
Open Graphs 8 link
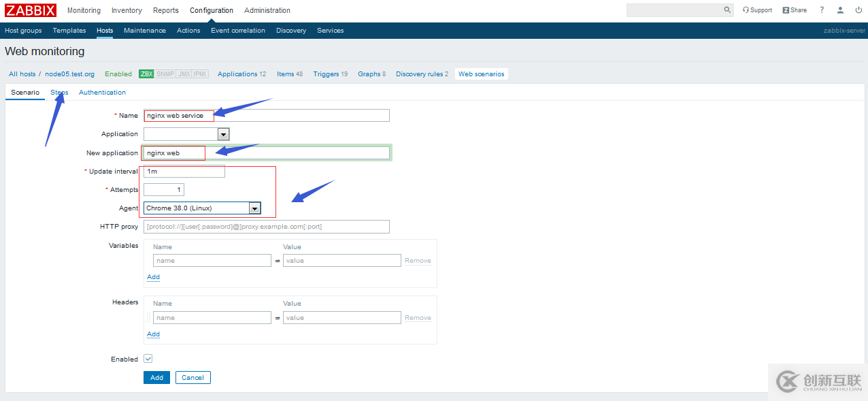click(372, 74)
